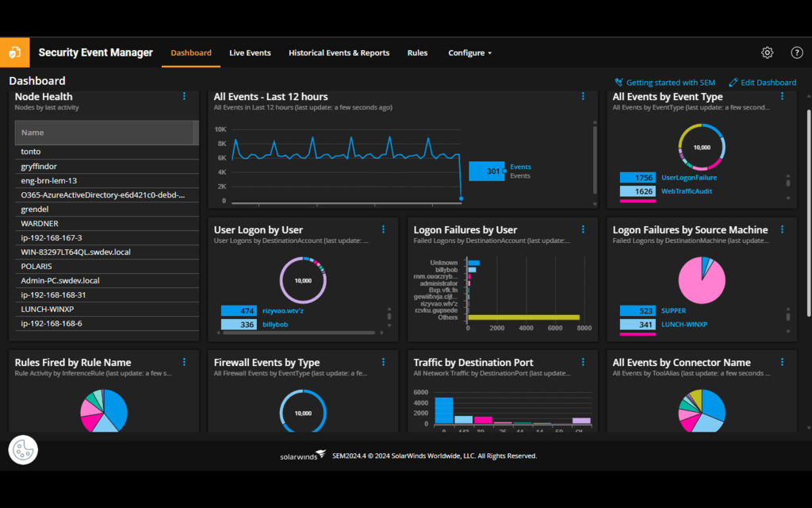Image resolution: width=812 pixels, height=508 pixels.
Task: Switch to the Live Events tab
Action: [250, 53]
